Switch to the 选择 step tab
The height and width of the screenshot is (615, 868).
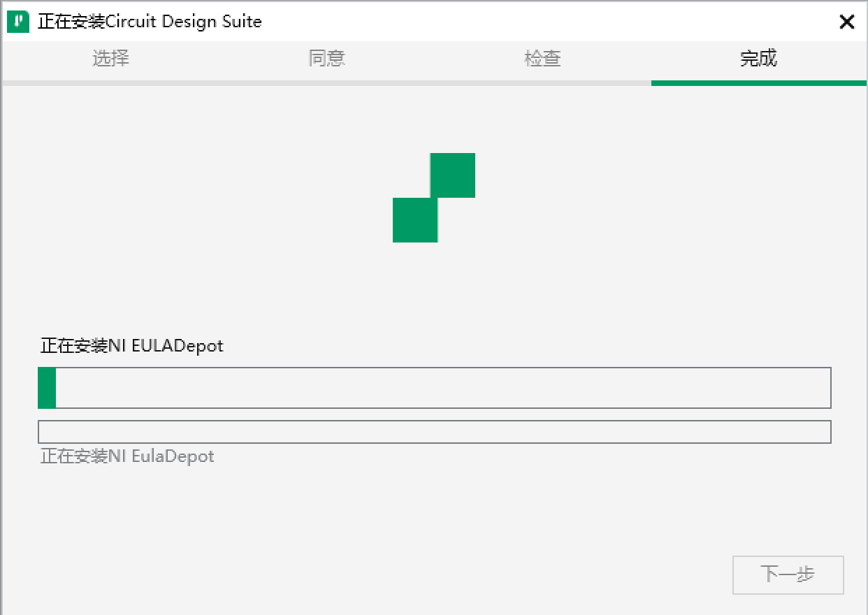(x=110, y=59)
